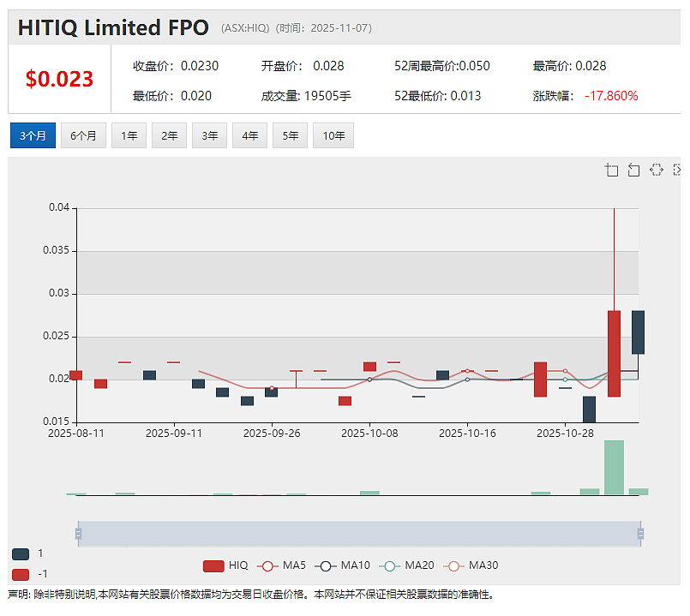Grab the left handle of the data zoom slider
Screen dimensions: 690x616
78,534
